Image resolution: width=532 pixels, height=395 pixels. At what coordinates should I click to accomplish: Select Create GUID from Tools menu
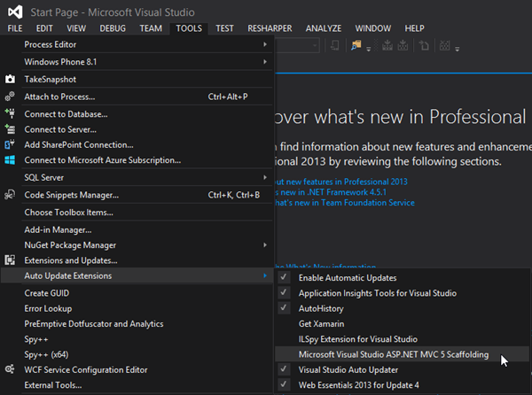coord(49,292)
